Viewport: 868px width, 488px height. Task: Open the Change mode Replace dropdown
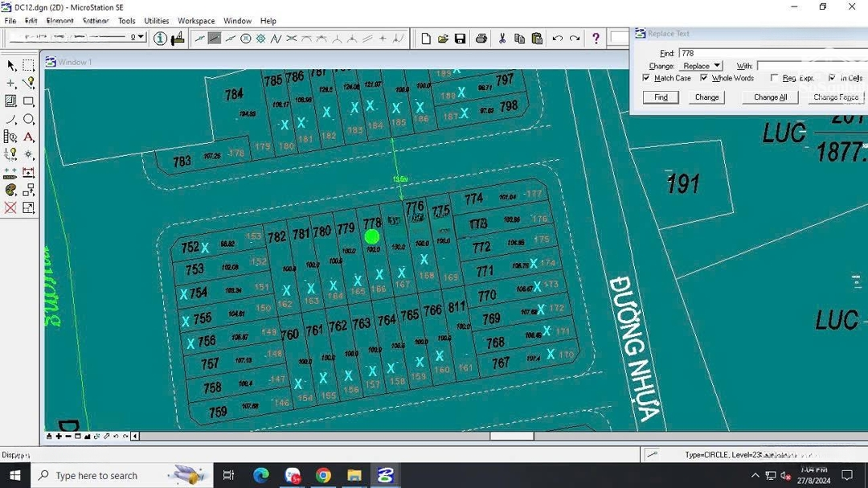pyautogui.click(x=702, y=66)
